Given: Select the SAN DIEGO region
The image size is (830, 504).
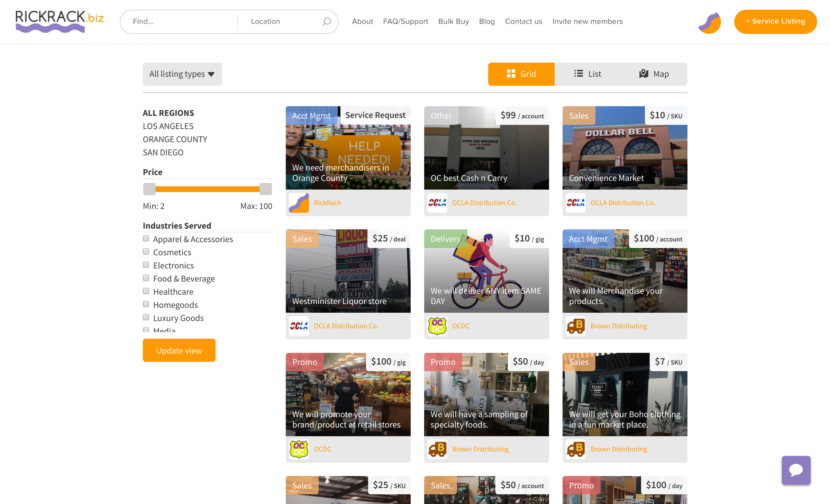Looking at the screenshot, I should (163, 153).
